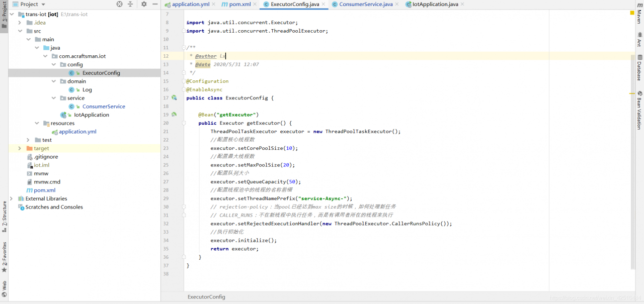Image resolution: width=644 pixels, height=304 pixels.
Task: Collapse the domain package node
Action: [54, 81]
